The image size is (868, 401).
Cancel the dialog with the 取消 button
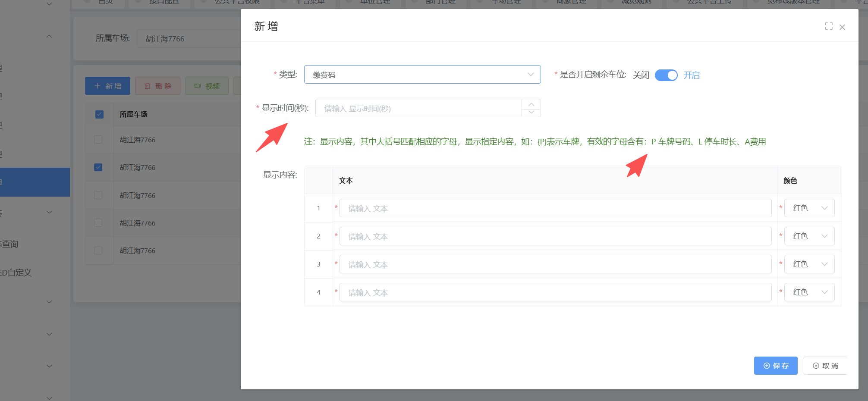click(825, 366)
